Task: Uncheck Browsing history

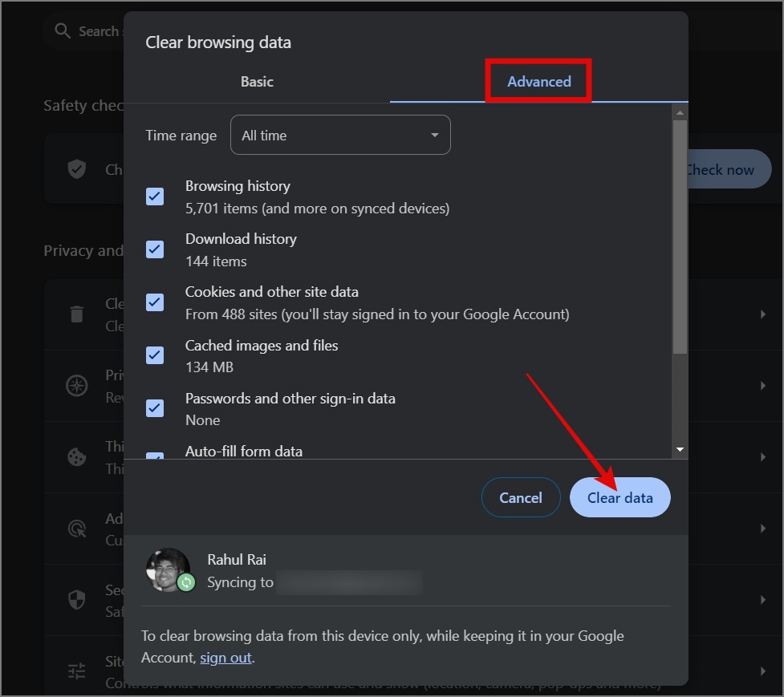Action: pos(155,196)
